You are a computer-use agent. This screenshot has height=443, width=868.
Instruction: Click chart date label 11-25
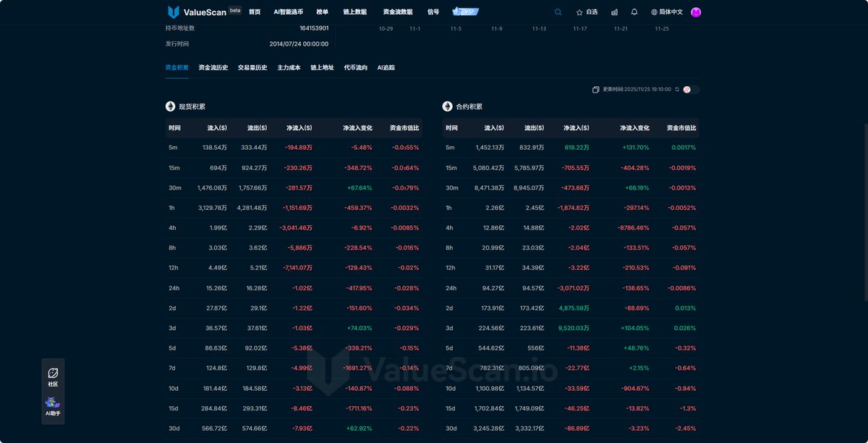point(662,29)
